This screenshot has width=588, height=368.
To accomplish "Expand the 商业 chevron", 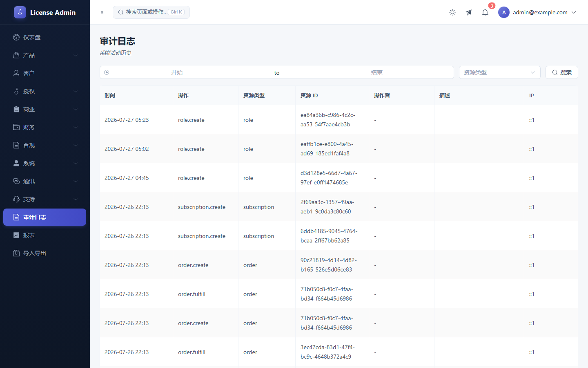I will click(76, 109).
